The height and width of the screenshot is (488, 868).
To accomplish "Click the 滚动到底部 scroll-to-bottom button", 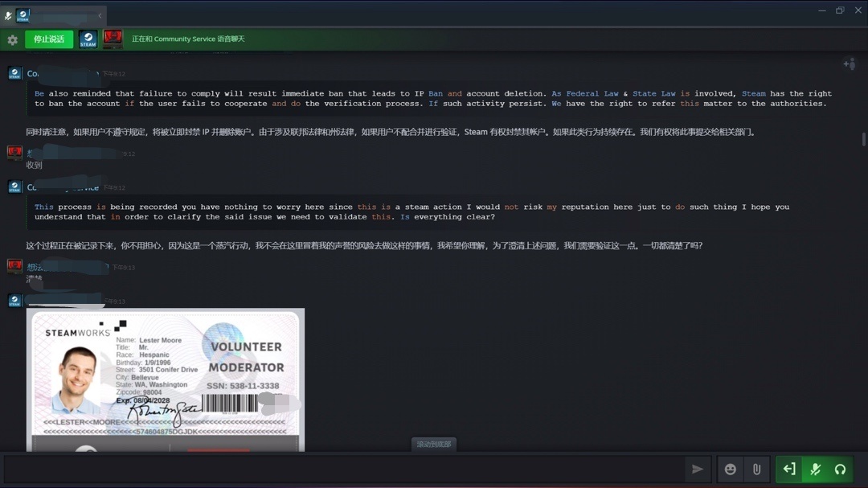I will tap(433, 445).
